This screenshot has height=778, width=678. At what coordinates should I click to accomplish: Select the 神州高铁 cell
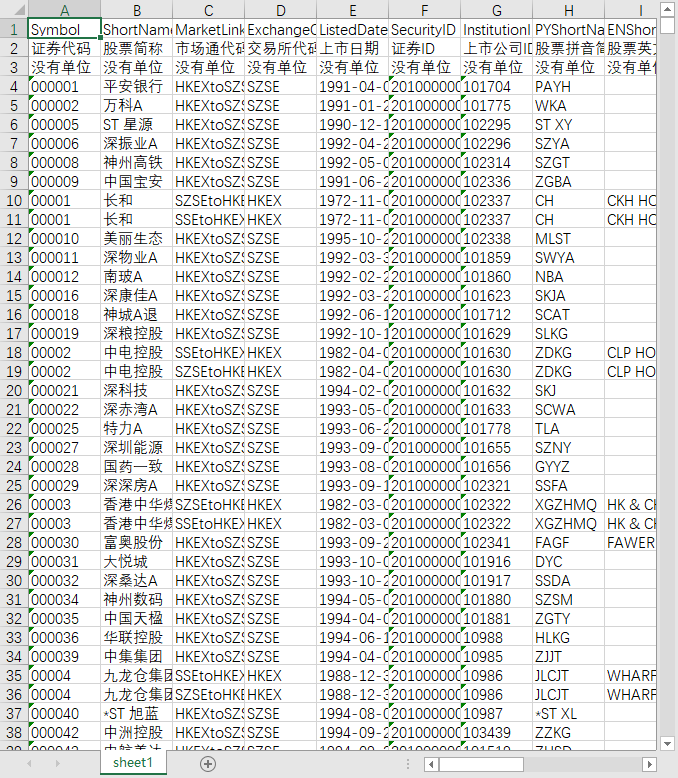(136, 163)
